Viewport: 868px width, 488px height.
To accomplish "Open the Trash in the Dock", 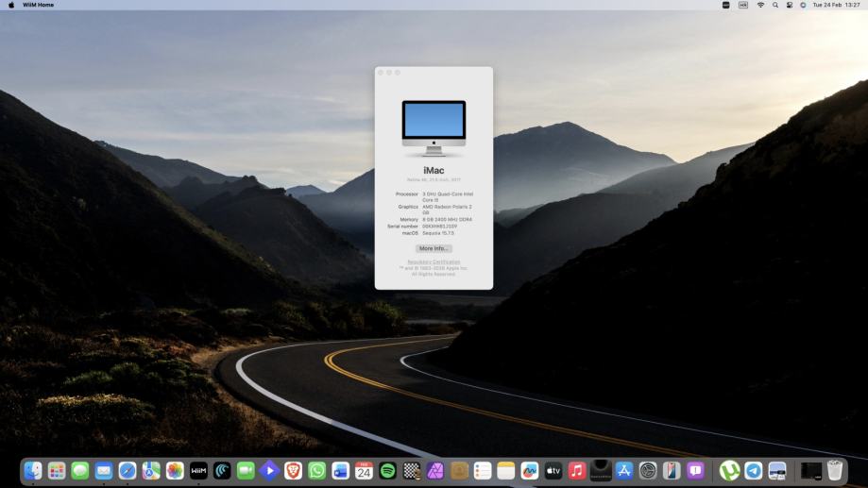I will click(835, 470).
